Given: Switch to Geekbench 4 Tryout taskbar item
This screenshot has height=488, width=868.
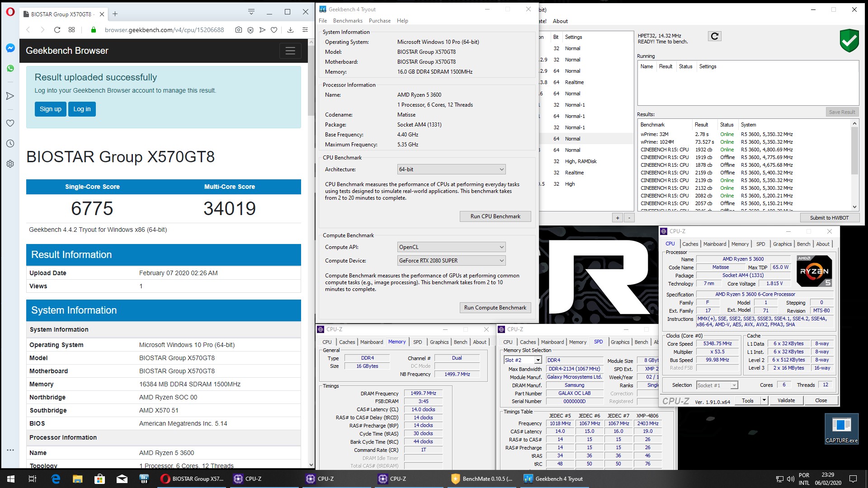Looking at the screenshot, I should coord(555,479).
